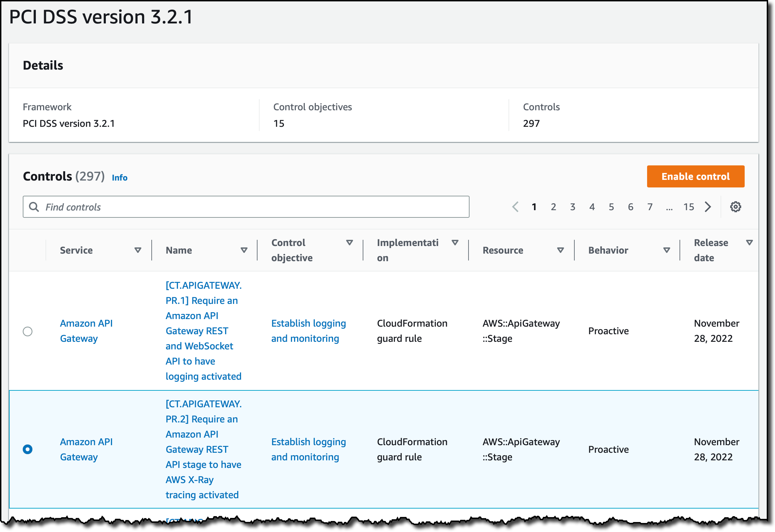Screen dimensions: 775x532
Task: Click search magnifier icon in Find controls
Action: click(34, 207)
